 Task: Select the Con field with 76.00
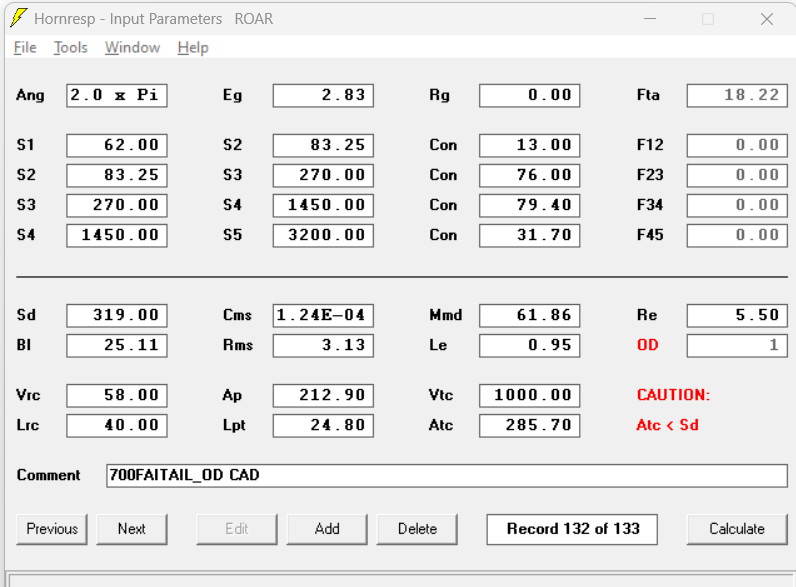(x=529, y=175)
